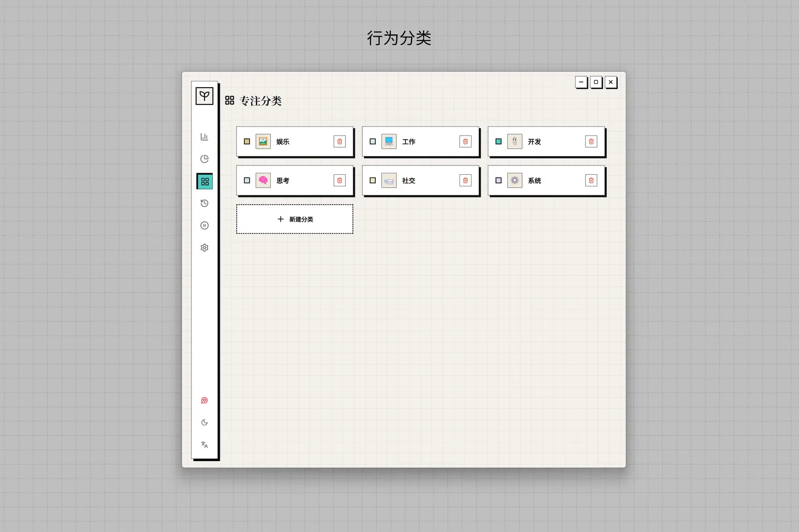Click the 娱乐 category name
Viewport: 799px width, 532px height.
tap(283, 141)
